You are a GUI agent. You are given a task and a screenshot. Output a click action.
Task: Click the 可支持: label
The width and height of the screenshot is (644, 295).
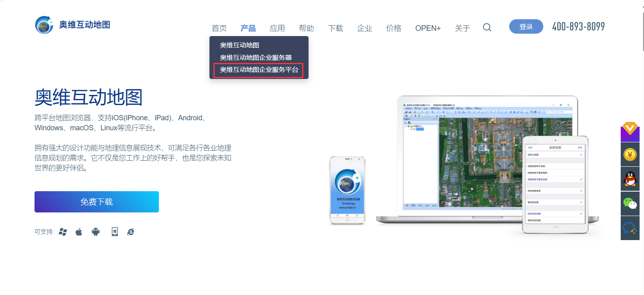pyautogui.click(x=45, y=232)
